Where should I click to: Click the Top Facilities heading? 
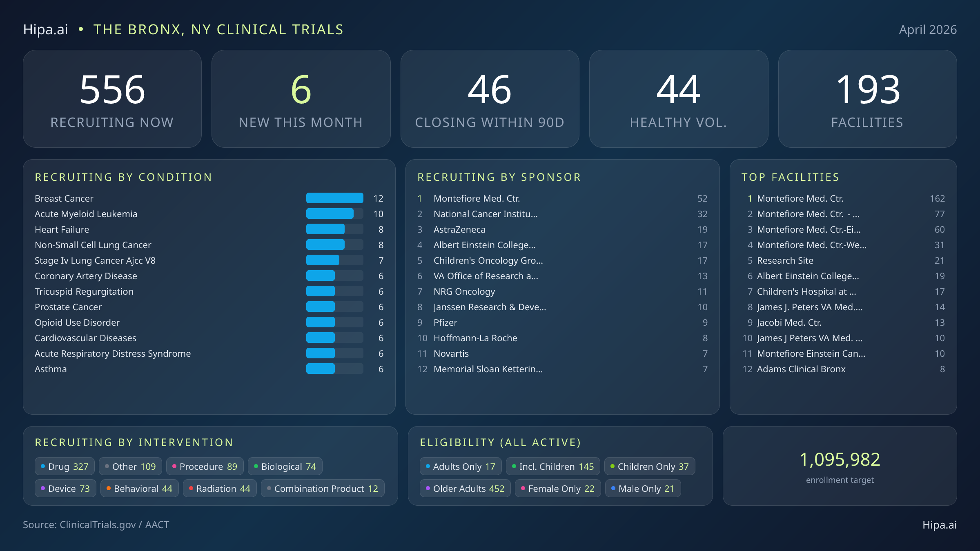pos(791,177)
